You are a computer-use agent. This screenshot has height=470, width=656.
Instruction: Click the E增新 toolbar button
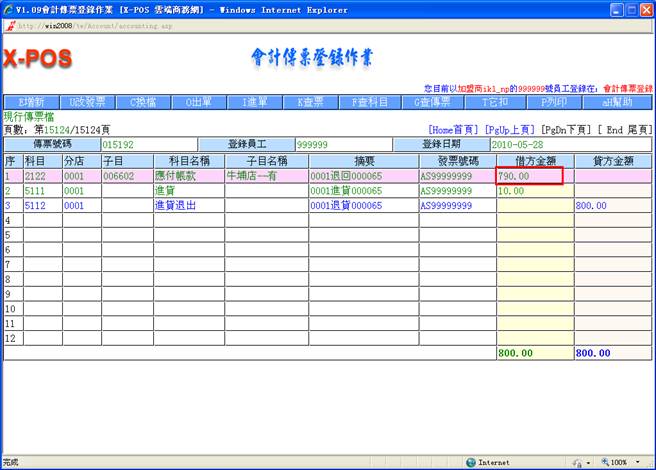(32, 102)
